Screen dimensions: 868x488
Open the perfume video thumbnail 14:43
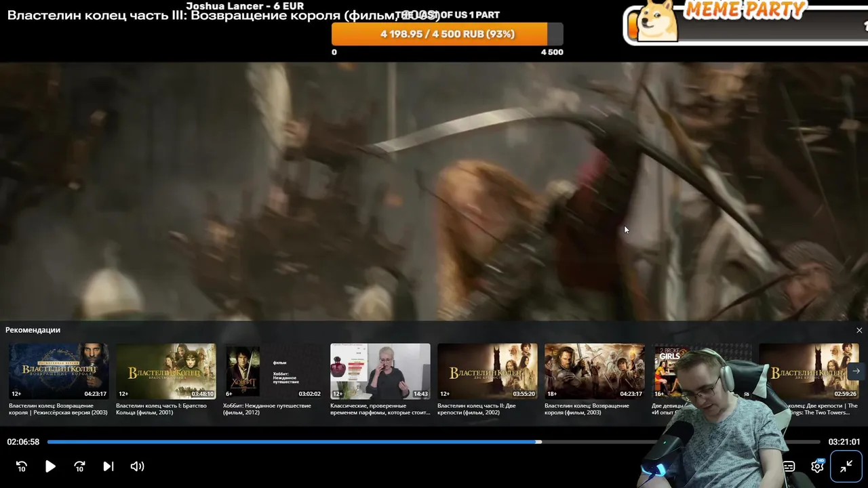pyautogui.click(x=380, y=371)
